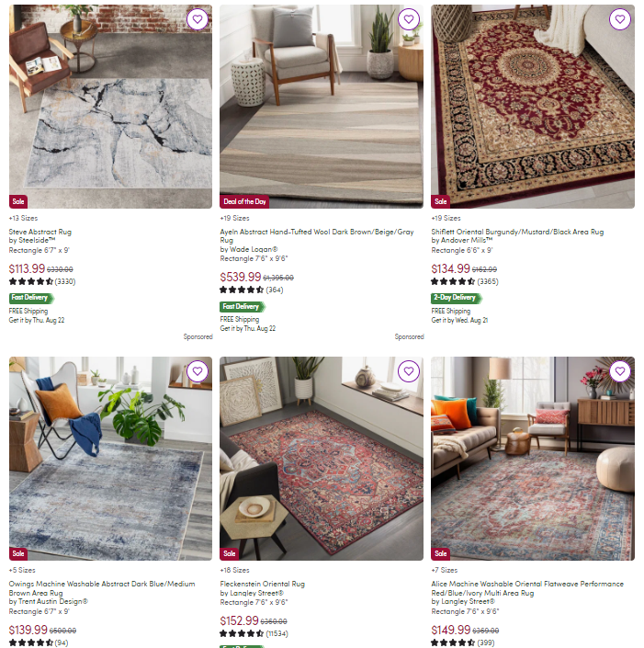The image size is (644, 648).
Task: Open Steve Abstract Rug product link
Action: (40, 232)
